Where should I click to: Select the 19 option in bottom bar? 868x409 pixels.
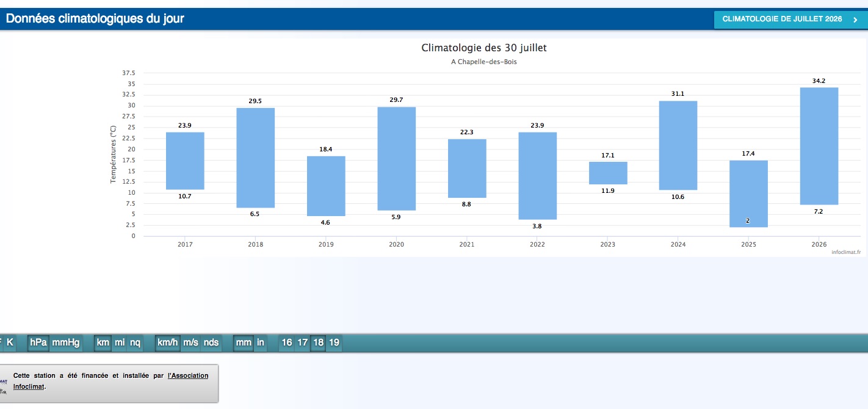(x=334, y=342)
